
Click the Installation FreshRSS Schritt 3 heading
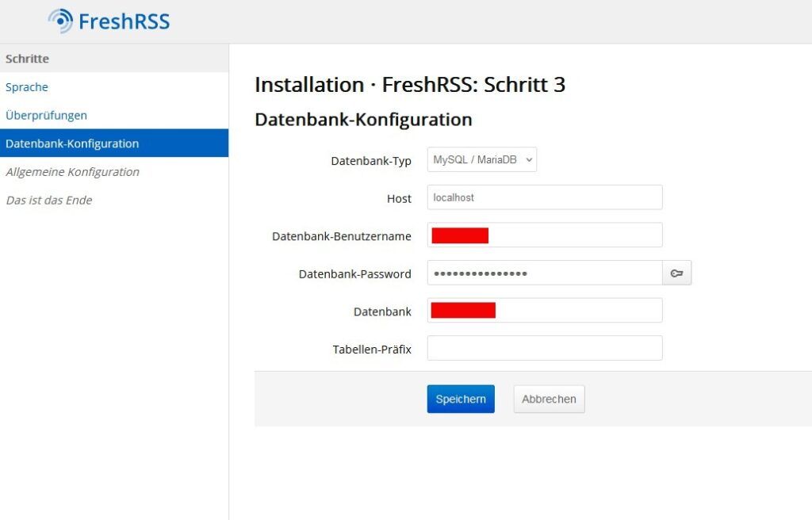(410, 85)
